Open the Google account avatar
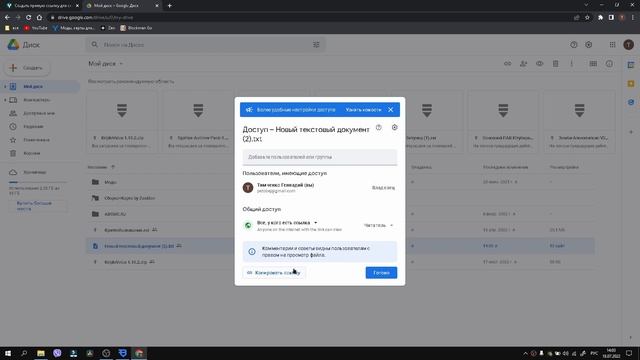This screenshot has height=360, width=640. tap(629, 45)
